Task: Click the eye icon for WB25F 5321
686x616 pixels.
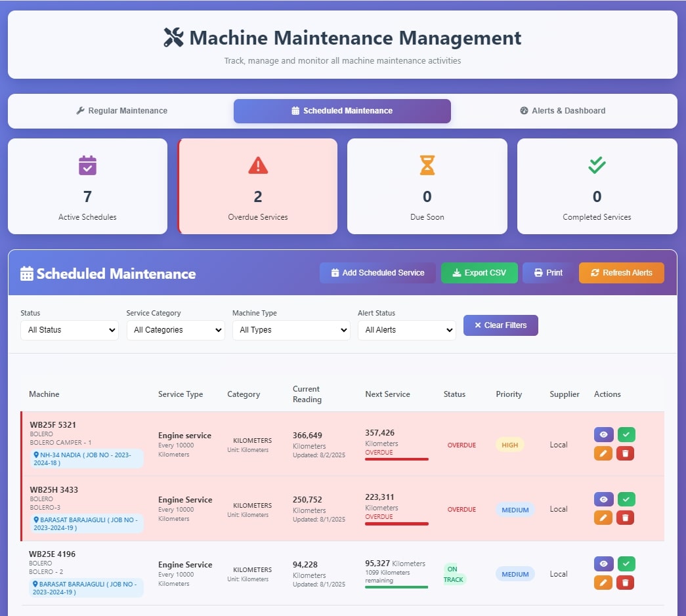Action: click(603, 434)
